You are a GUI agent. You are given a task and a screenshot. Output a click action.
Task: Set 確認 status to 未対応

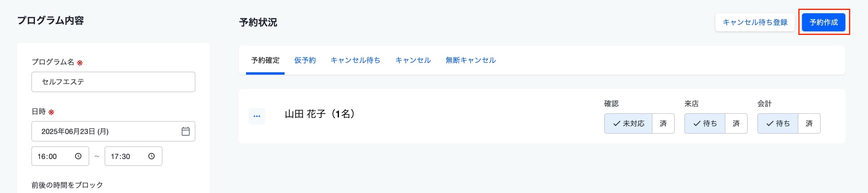[628, 123]
